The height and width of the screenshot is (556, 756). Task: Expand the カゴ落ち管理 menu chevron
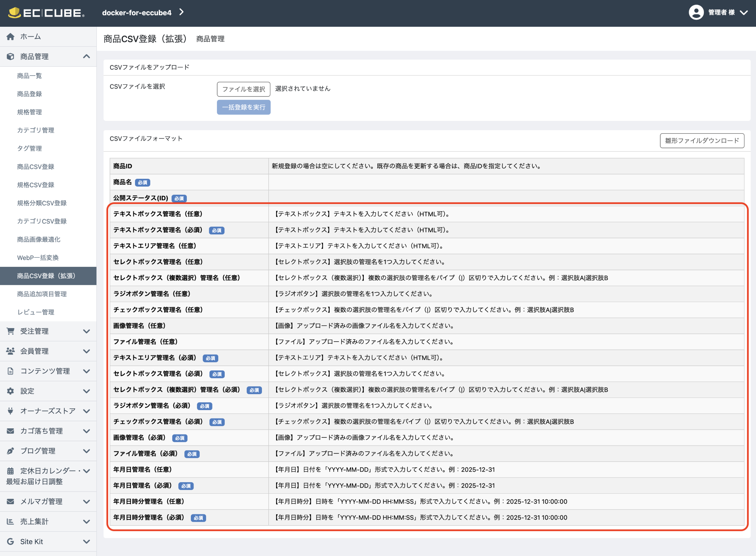[x=87, y=431]
